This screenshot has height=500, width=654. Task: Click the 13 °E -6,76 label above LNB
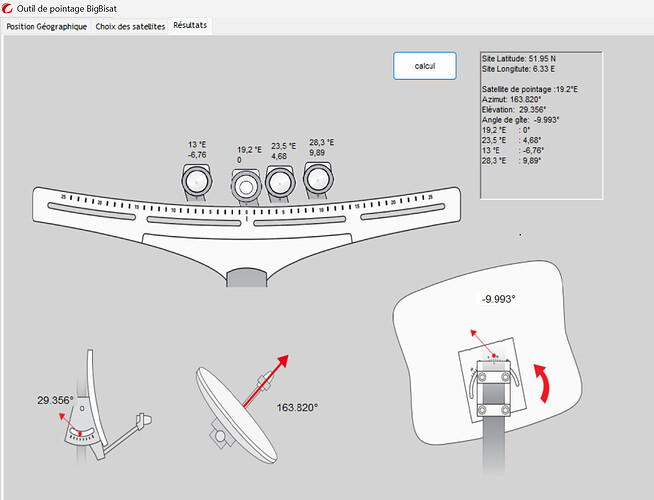[x=197, y=150]
